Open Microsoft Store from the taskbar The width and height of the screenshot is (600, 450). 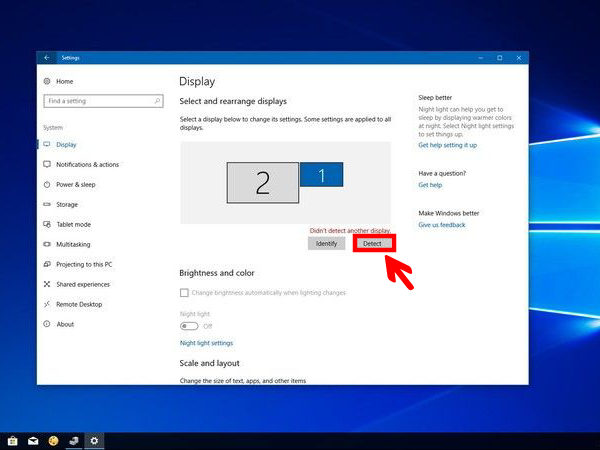(x=13, y=440)
